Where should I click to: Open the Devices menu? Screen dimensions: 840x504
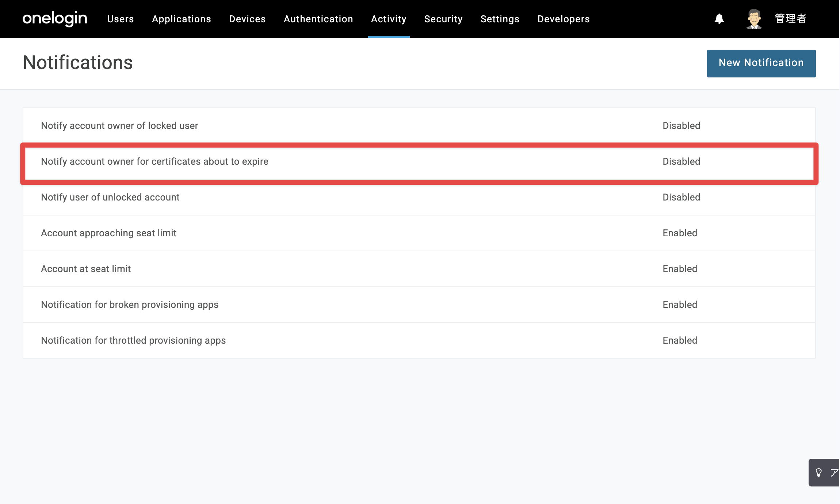click(247, 19)
